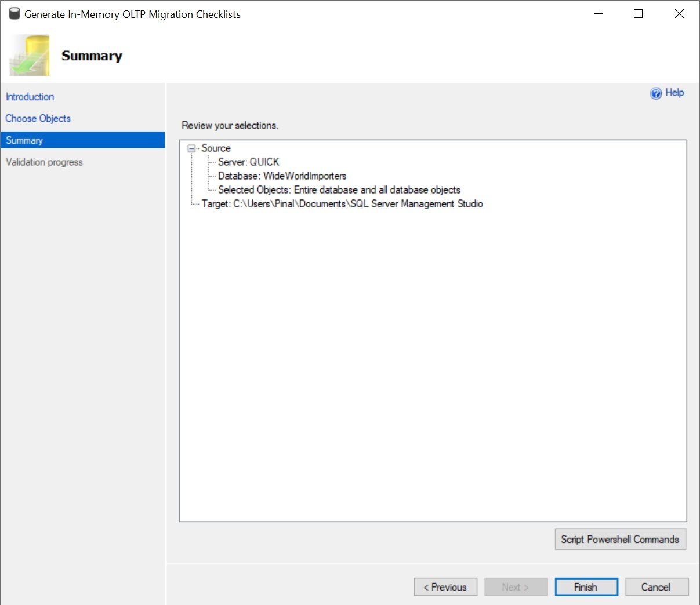This screenshot has width=700, height=605.
Task: Open the Introduction wizard page
Action: click(30, 97)
